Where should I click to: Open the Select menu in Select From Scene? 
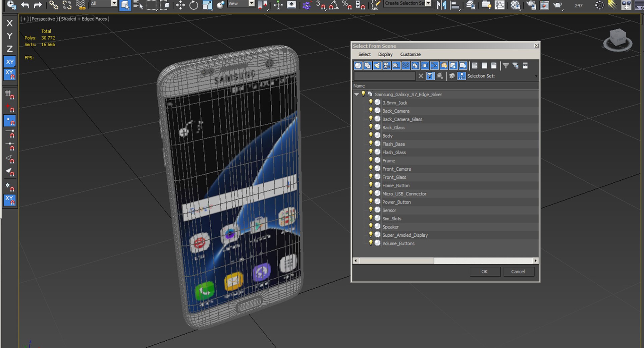coord(365,54)
